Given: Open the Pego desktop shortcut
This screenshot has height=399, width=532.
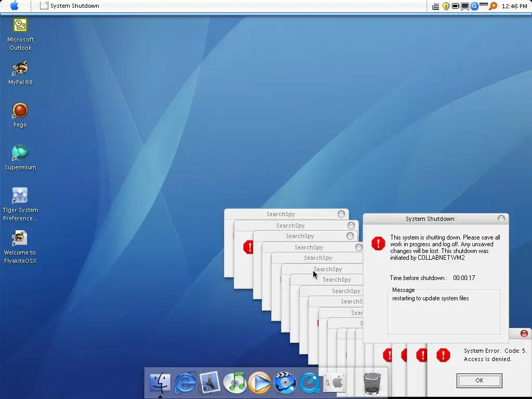Looking at the screenshot, I should click(x=20, y=115).
